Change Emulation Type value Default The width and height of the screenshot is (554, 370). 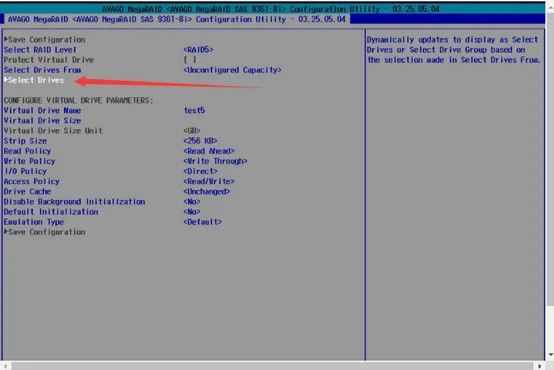coord(202,222)
